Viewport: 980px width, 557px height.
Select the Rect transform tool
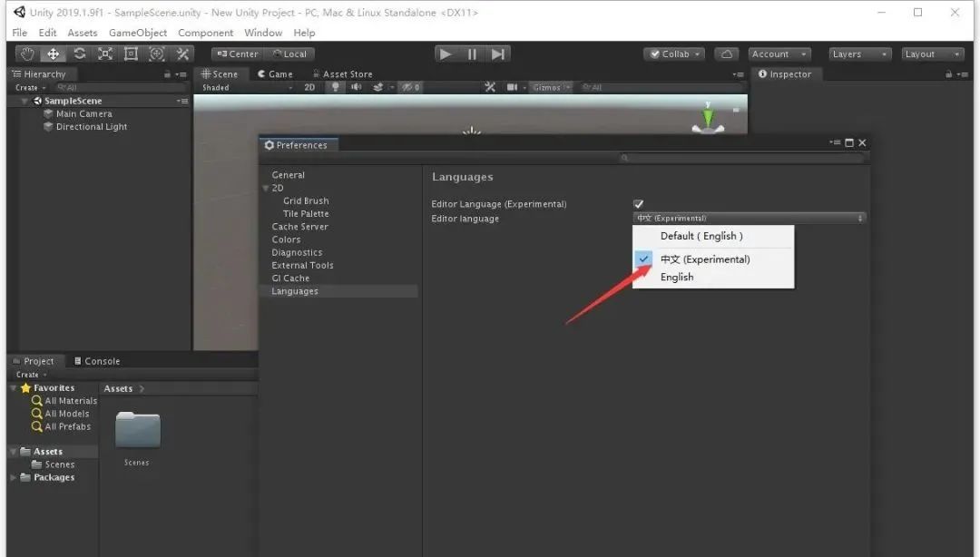click(x=131, y=54)
